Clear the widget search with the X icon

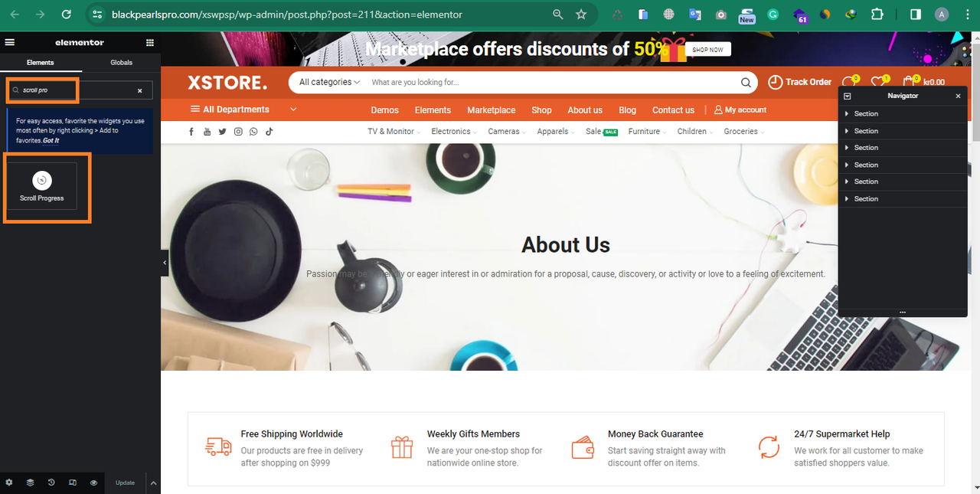coord(140,90)
